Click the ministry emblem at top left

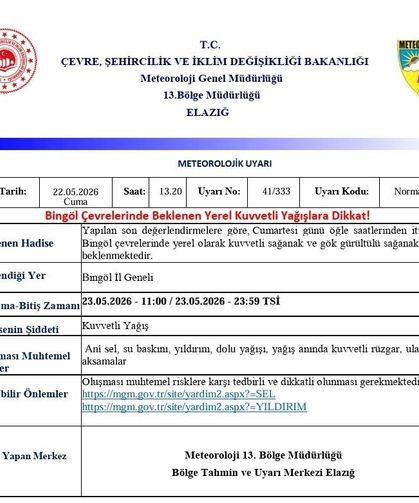17,61
